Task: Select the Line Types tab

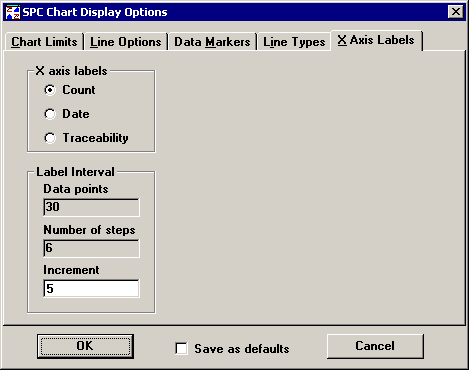Action: coord(294,42)
